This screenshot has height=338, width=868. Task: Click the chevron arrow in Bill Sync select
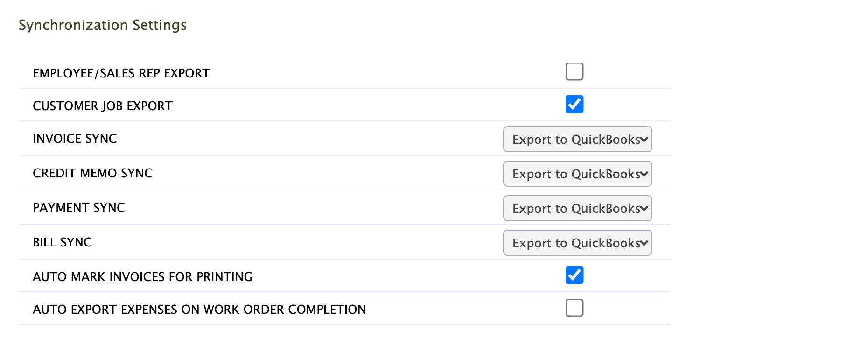[644, 243]
